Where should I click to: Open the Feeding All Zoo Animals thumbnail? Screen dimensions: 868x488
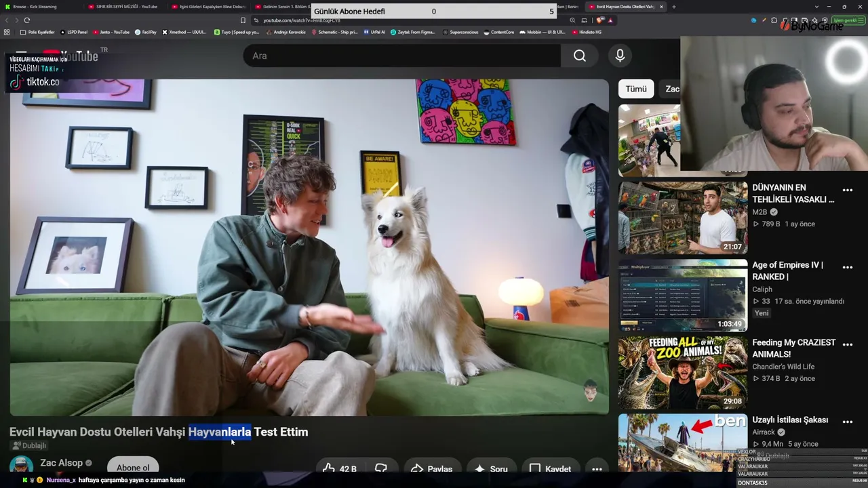(x=683, y=372)
